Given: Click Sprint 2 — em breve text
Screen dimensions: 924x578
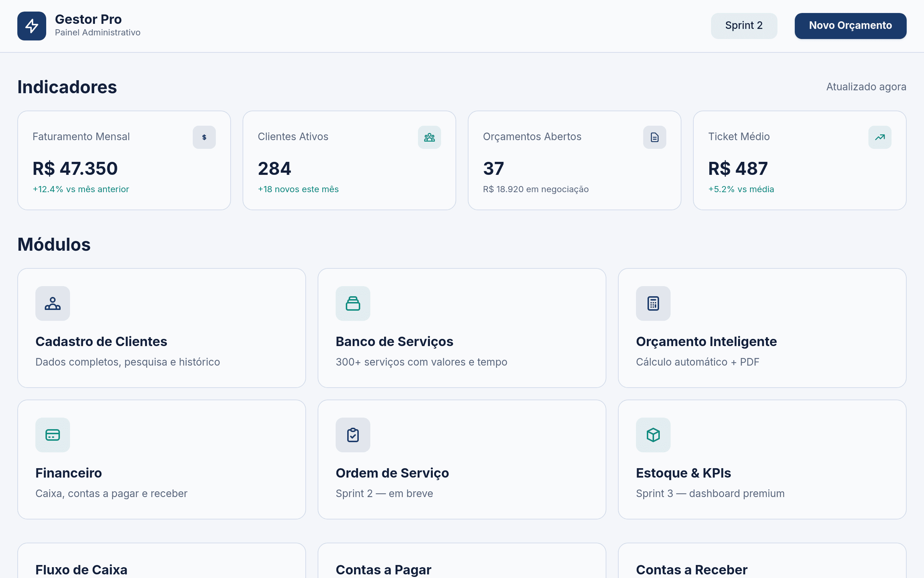Looking at the screenshot, I should (x=384, y=493).
